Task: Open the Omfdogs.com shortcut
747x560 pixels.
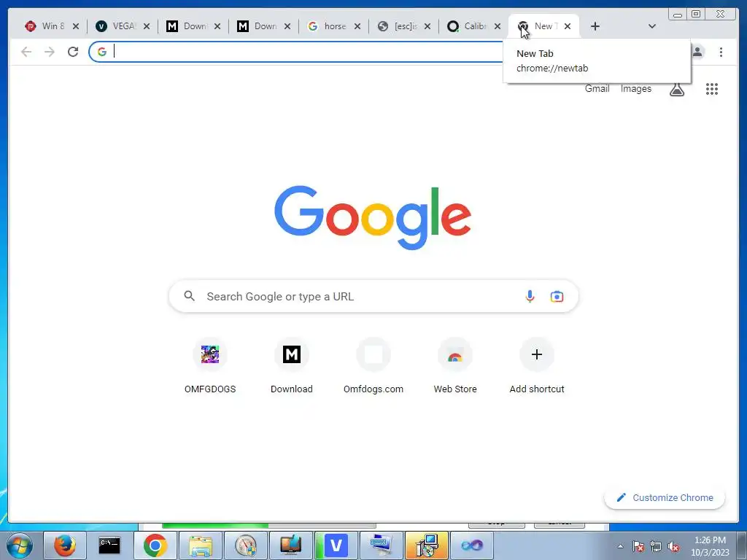Action: coord(373,366)
